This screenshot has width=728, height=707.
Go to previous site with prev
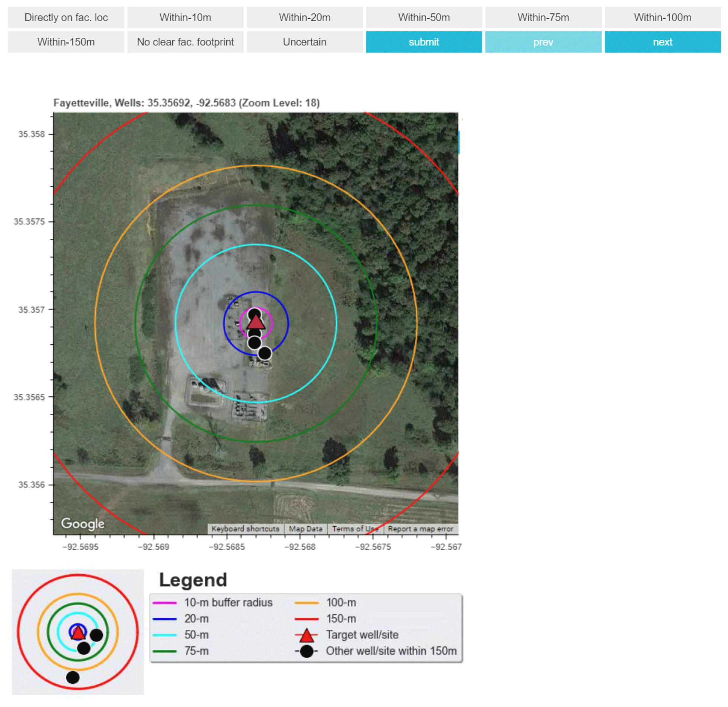[543, 42]
